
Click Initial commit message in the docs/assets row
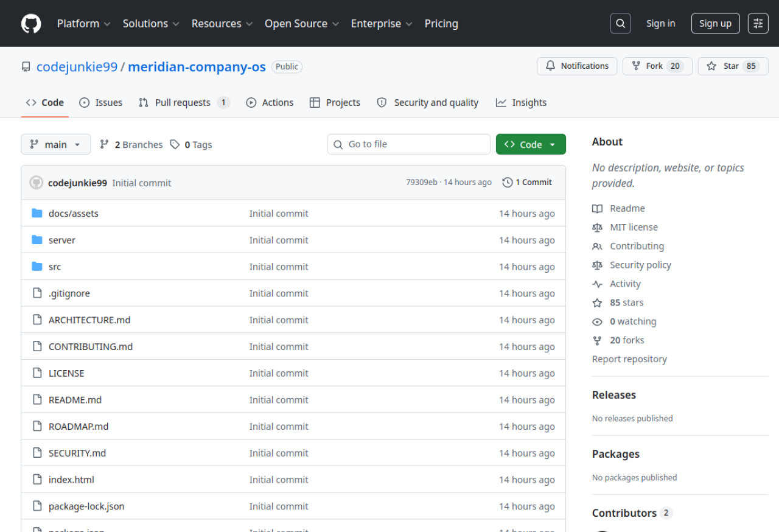coord(279,213)
